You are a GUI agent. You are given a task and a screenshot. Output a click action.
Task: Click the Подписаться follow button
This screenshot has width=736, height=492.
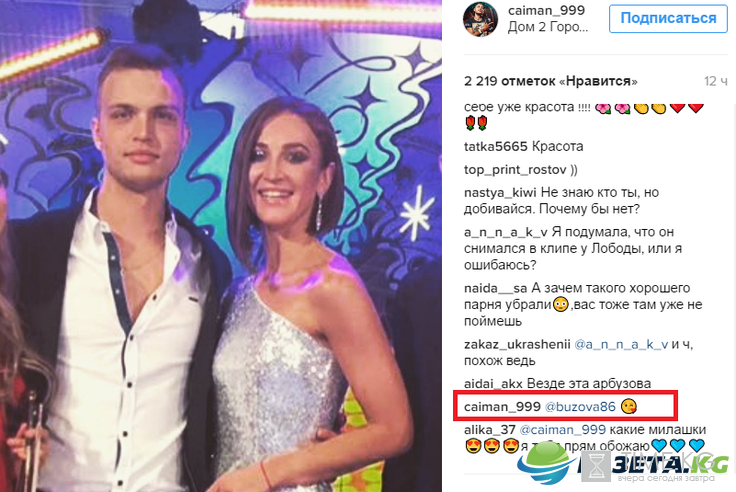tap(668, 19)
